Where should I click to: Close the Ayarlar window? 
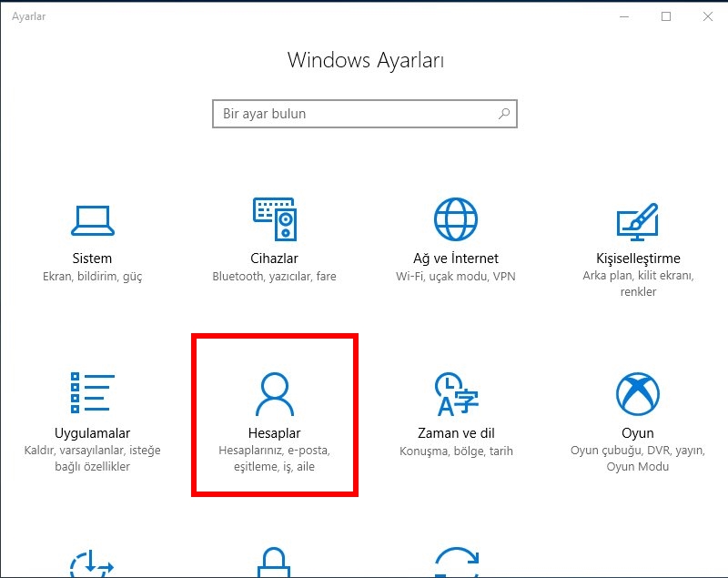point(708,16)
